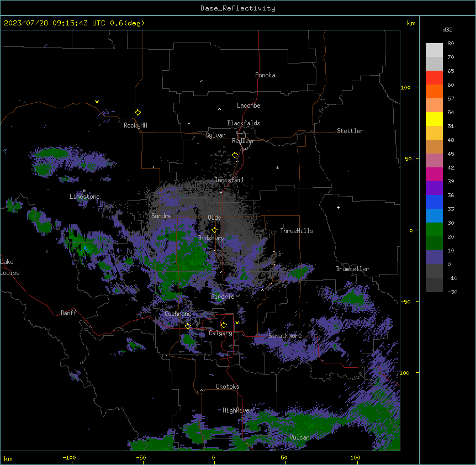Screen dimensions: 476x465
Task: Select the Sundre label
Action: [161, 216]
